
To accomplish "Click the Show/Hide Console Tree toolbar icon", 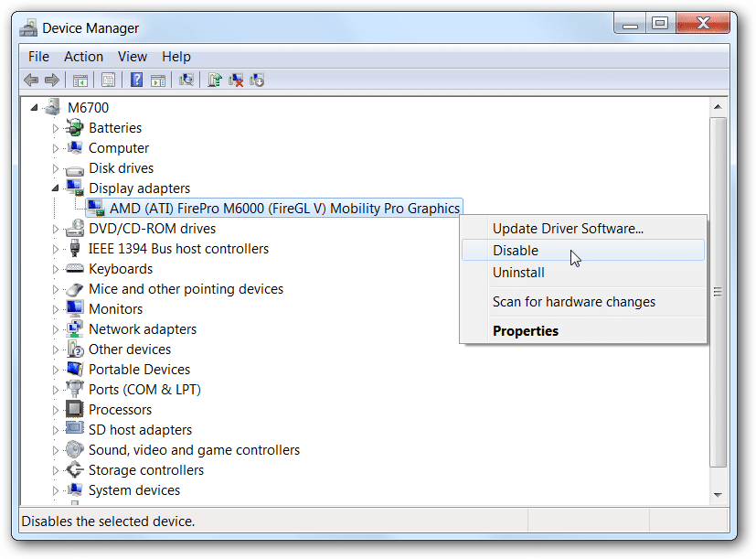I will tap(80, 81).
